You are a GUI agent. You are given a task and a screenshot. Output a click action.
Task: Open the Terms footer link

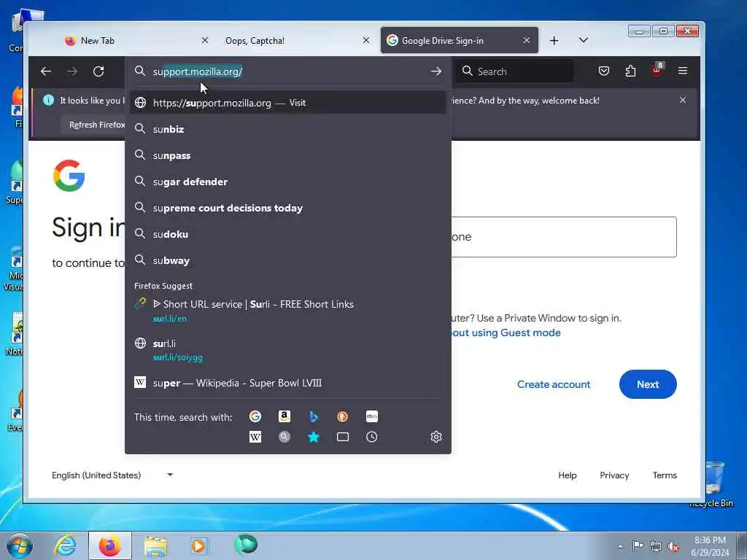(665, 475)
